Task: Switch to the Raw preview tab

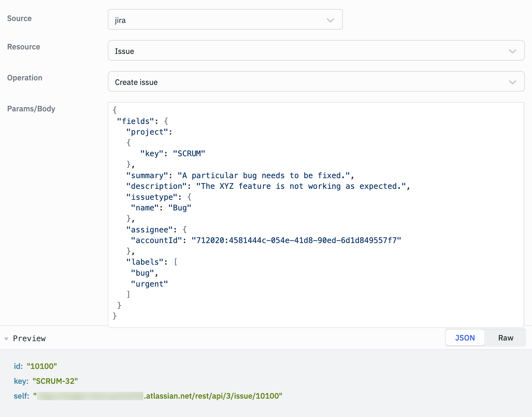Action: 506,338
